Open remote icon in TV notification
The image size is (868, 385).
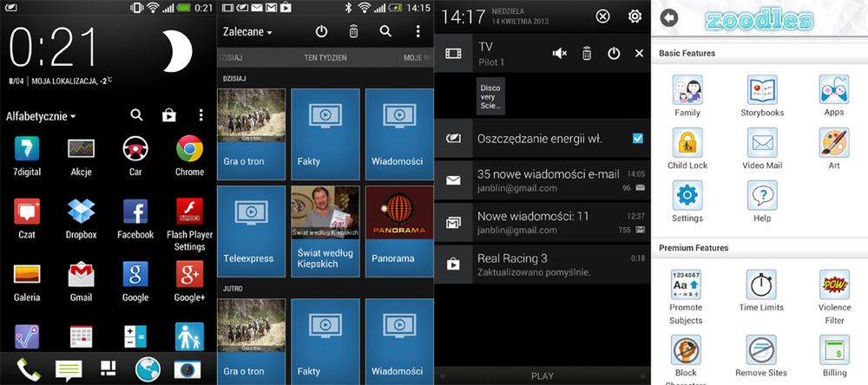coord(587,53)
